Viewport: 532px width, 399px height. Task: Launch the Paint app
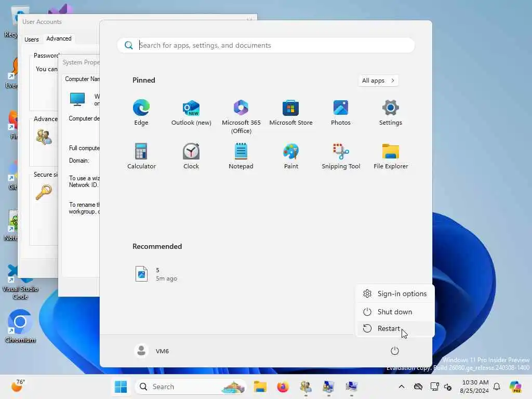tap(291, 156)
